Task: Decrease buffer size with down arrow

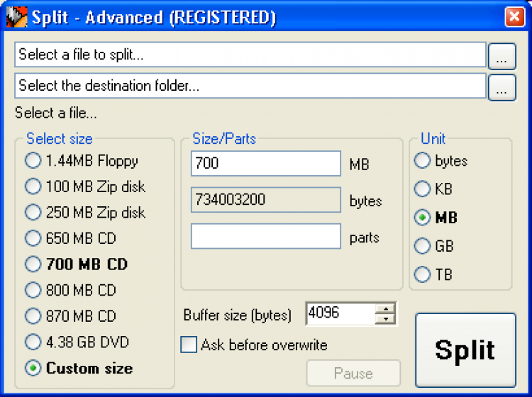Action: pos(385,319)
